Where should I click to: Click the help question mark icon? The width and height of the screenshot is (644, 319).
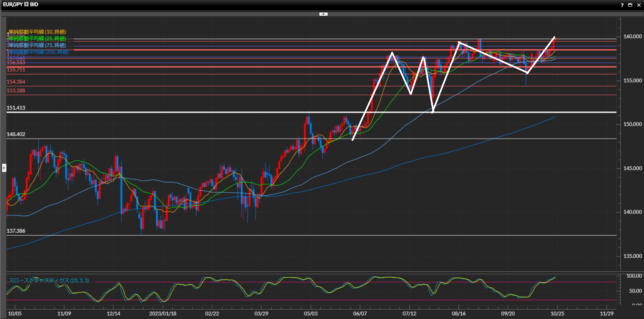[622, 5]
